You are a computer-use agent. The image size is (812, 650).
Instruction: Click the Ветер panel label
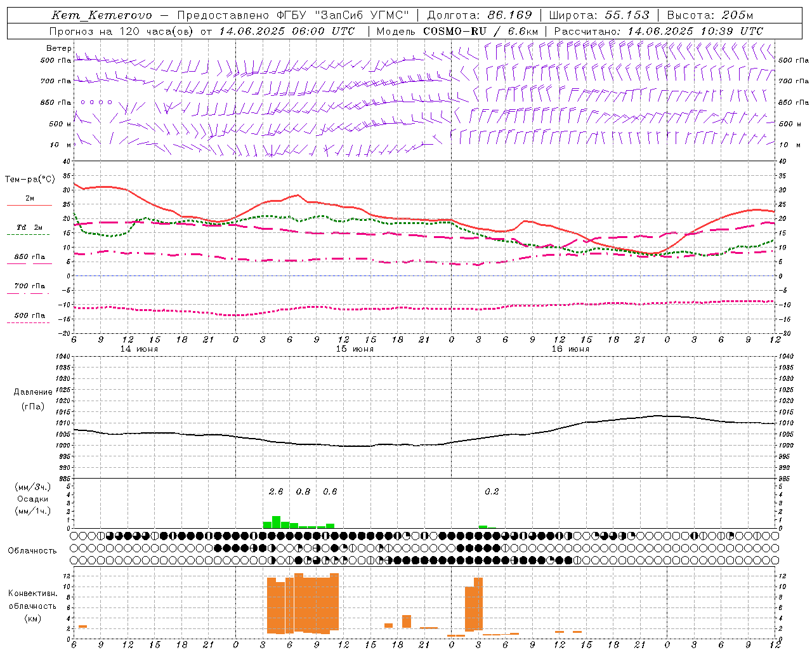click(x=58, y=48)
